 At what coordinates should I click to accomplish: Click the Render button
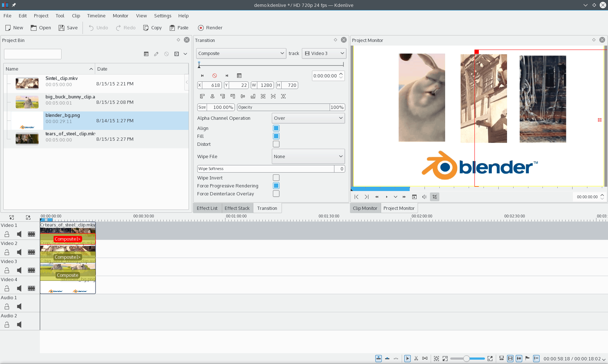(x=210, y=28)
